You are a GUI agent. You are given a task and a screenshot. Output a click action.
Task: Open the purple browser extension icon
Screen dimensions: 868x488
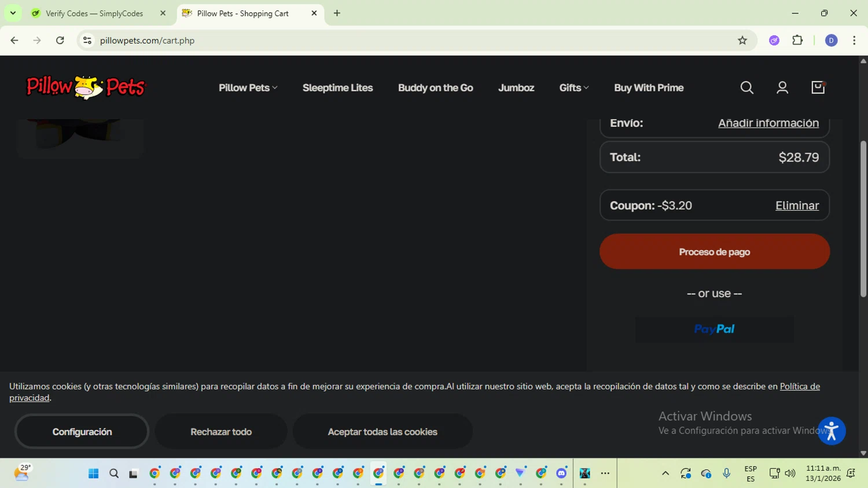774,41
